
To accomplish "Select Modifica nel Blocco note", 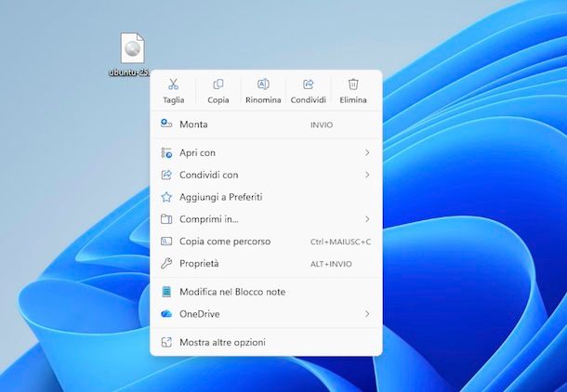I will click(266, 292).
